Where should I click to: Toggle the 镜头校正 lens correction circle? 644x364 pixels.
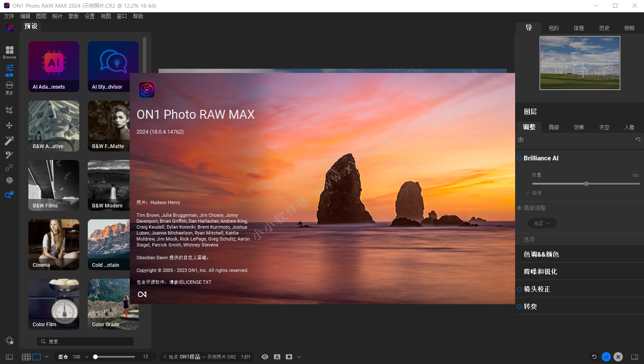point(519,289)
